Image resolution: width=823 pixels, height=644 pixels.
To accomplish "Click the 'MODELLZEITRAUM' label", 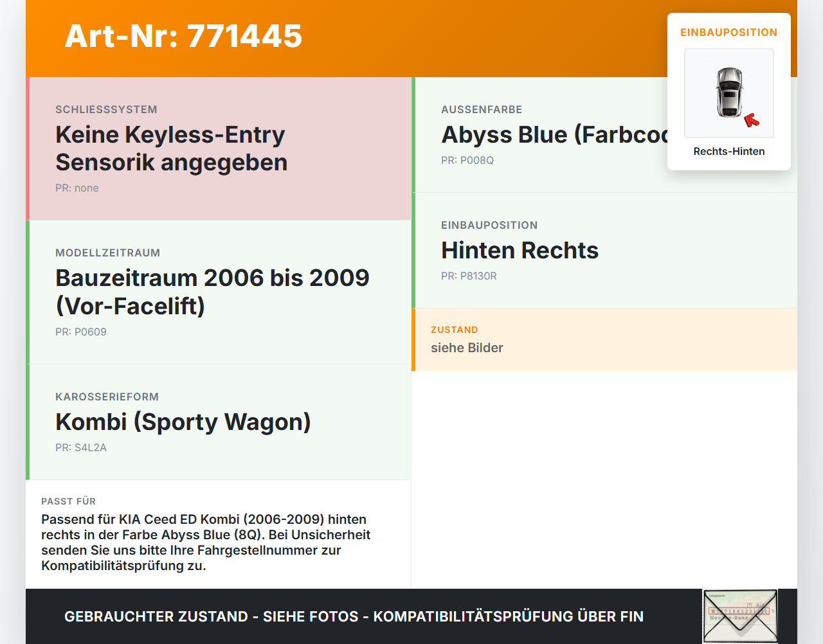I will click(108, 253).
